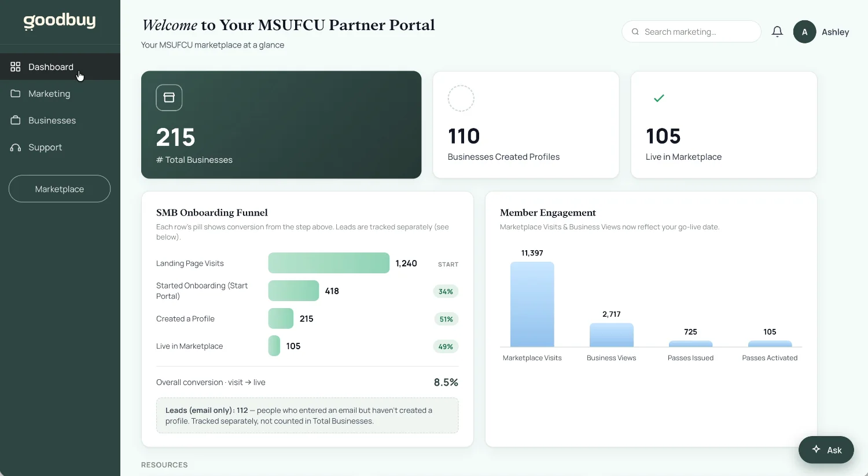Click the goodbuy logo in the sidebar
The height and width of the screenshot is (476, 868).
[60, 21]
